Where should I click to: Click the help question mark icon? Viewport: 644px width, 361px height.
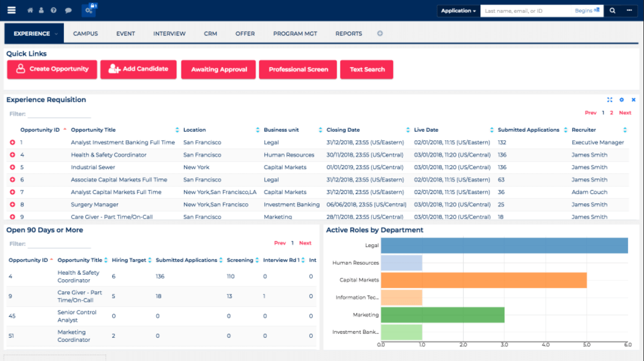click(x=53, y=9)
